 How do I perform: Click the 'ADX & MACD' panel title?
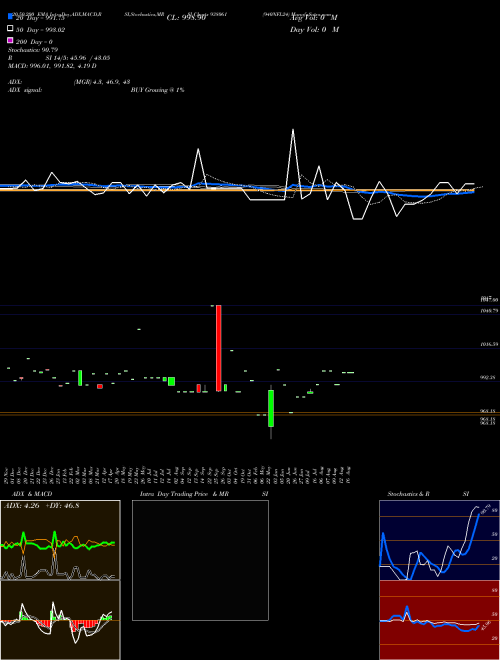coord(30,494)
